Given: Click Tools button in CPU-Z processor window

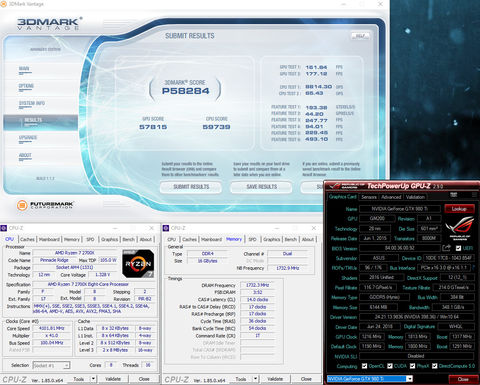Looking at the screenshot, I should click(x=79, y=379).
